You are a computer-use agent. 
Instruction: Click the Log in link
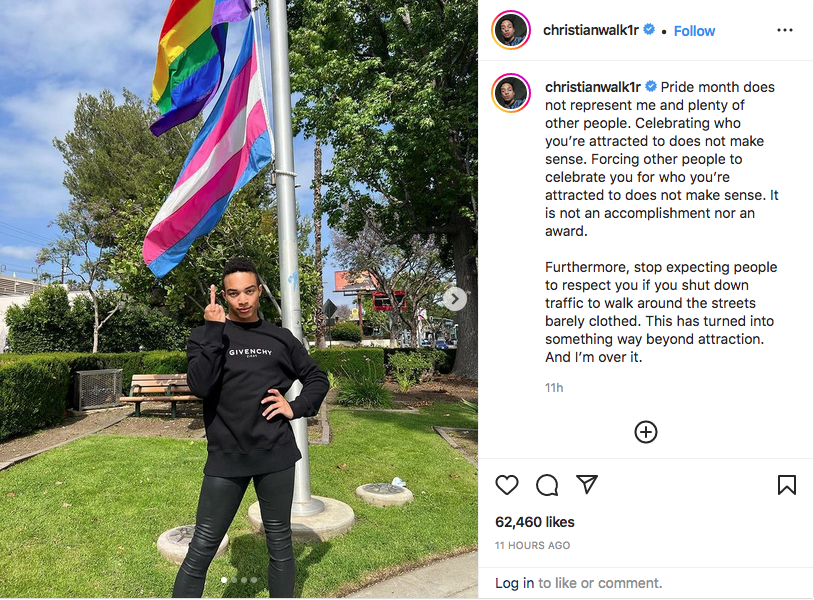(514, 583)
